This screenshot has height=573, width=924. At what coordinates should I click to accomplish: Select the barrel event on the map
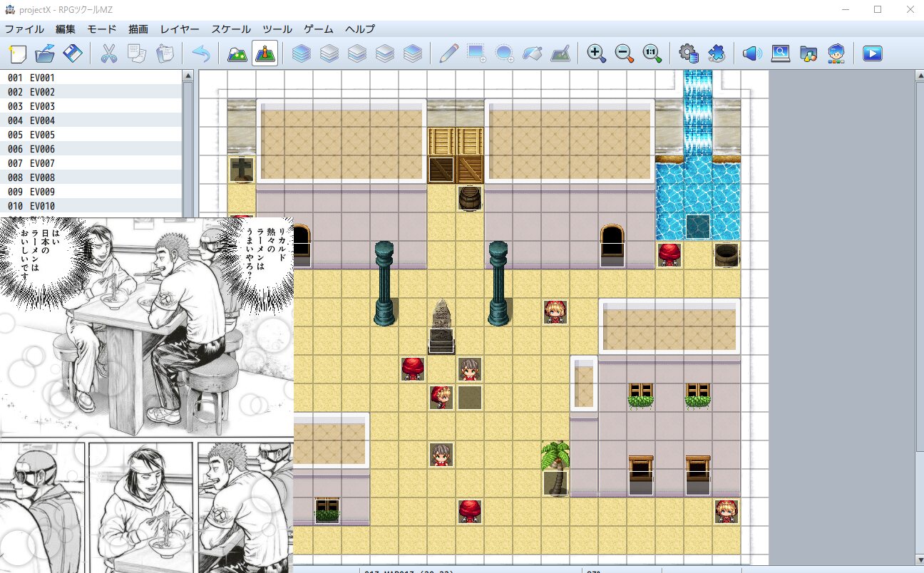[470, 198]
